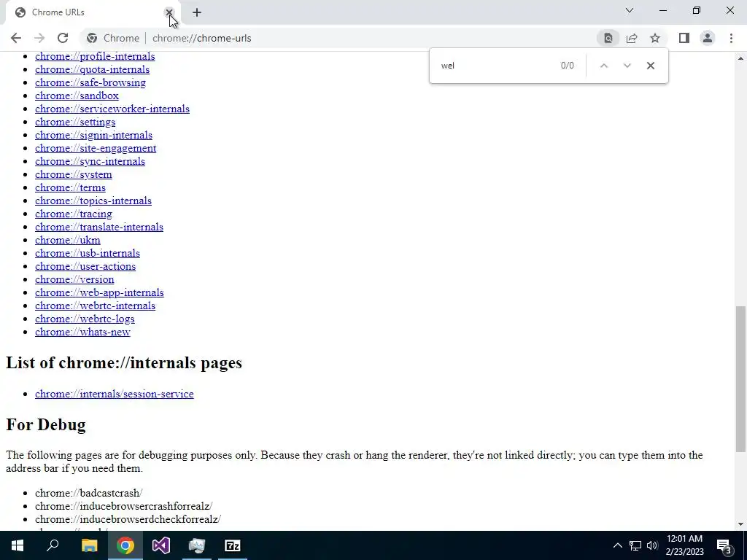Viewport: 747px width, 560px height.
Task: Click the chrome://badcastcrash/ text
Action: coord(88,493)
